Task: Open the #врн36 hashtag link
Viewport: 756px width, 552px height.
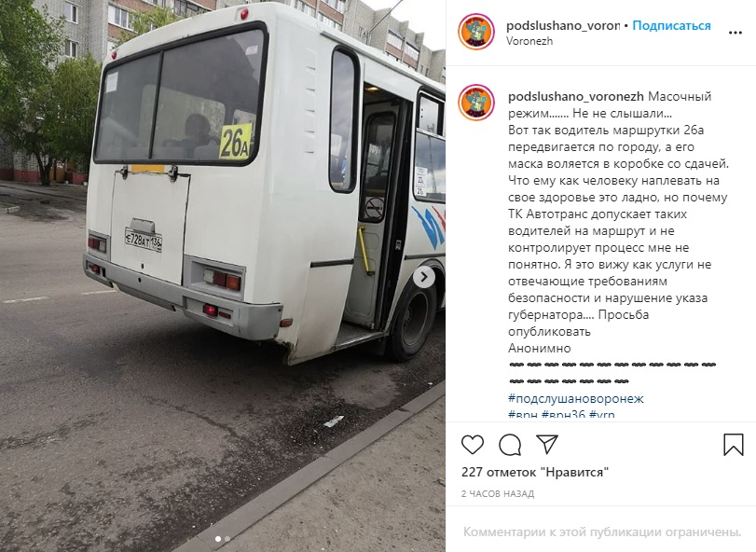Action: (563, 414)
